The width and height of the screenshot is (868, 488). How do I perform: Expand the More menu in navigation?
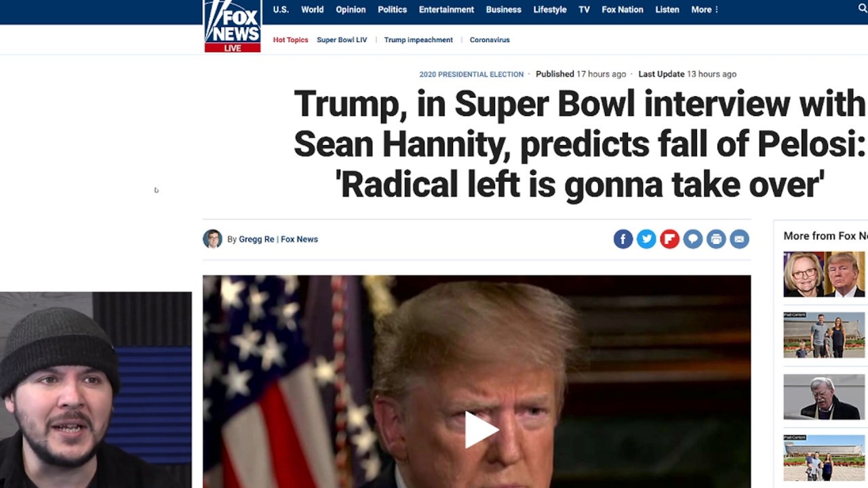coord(705,9)
